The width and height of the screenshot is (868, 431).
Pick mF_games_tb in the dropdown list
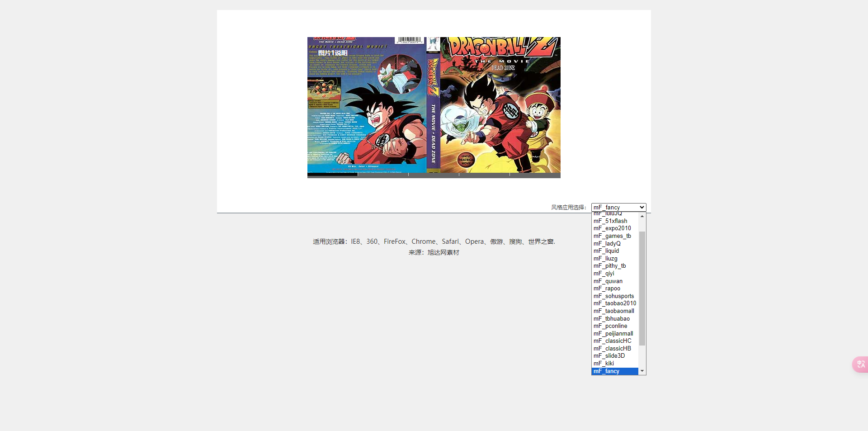[x=615, y=236]
